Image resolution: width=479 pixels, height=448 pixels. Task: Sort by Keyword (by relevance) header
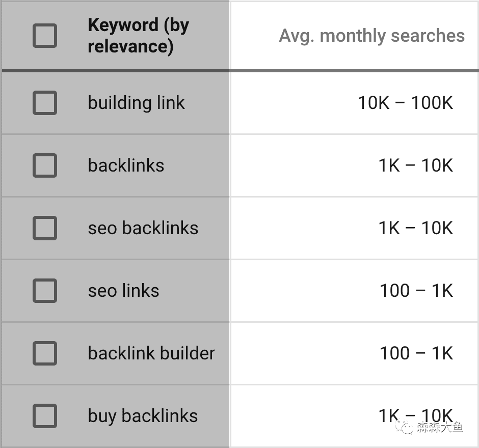click(x=138, y=36)
